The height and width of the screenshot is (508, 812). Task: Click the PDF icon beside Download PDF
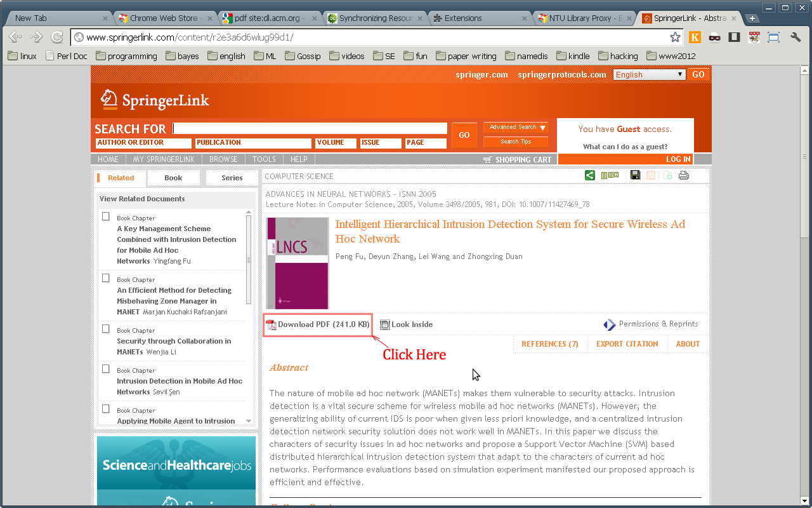[x=271, y=324]
